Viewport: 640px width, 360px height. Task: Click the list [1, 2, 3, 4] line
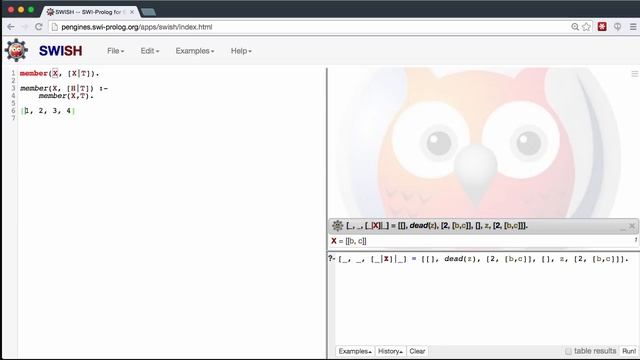[x=48, y=111]
